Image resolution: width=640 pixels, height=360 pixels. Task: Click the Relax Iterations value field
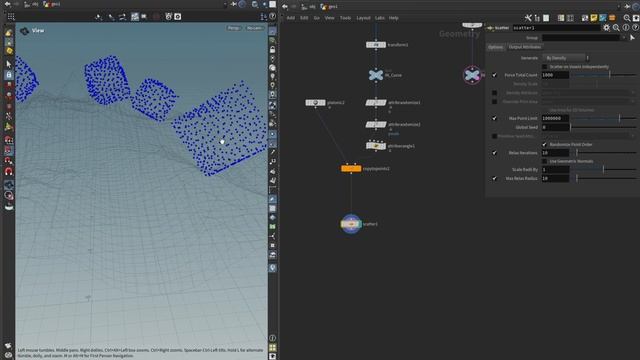pos(555,153)
